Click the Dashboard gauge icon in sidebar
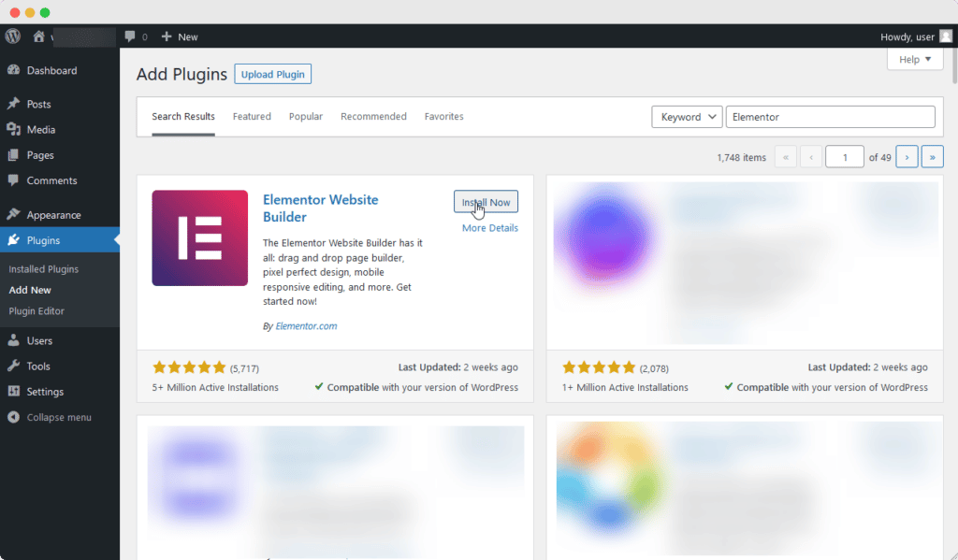The image size is (958, 560). click(x=13, y=70)
